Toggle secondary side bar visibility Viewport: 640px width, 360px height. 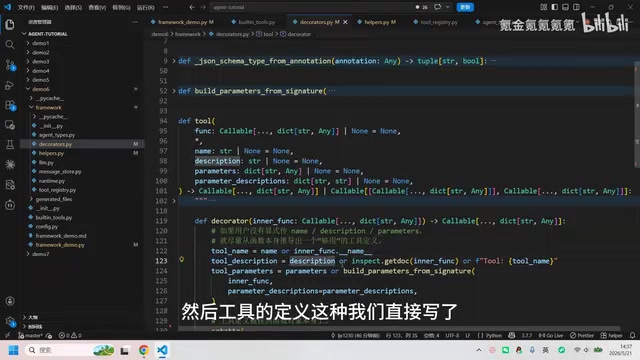pyautogui.click(x=576, y=7)
